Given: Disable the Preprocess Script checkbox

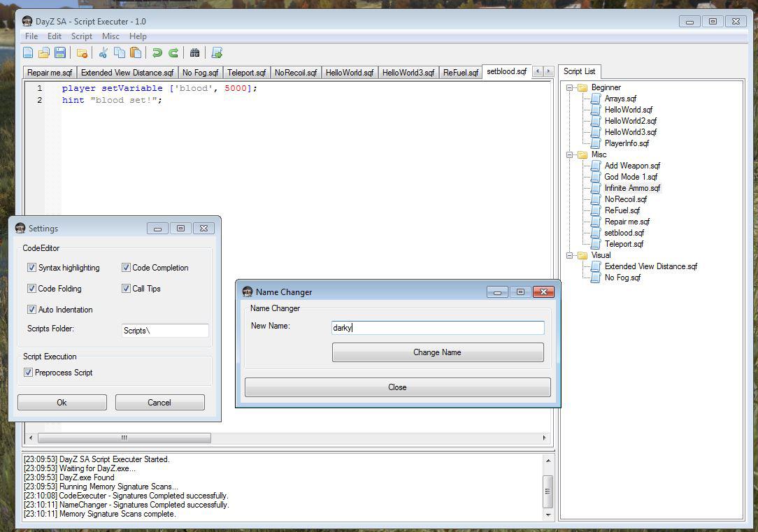Looking at the screenshot, I should 29,373.
